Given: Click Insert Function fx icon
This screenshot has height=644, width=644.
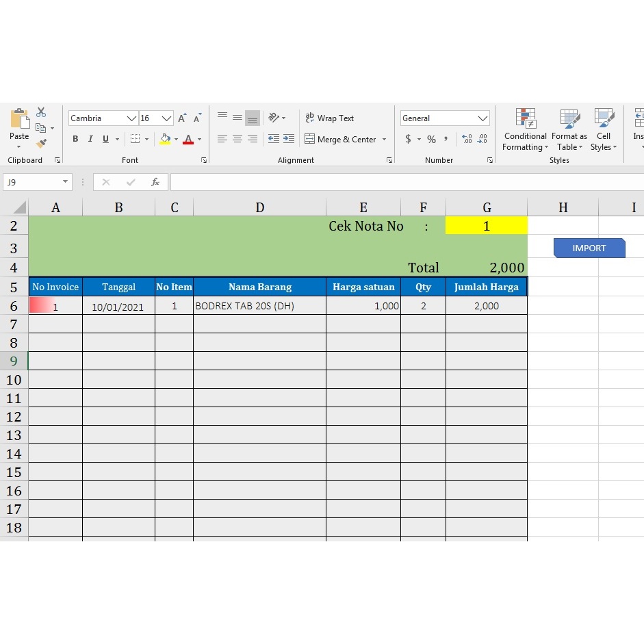Looking at the screenshot, I should (155, 182).
